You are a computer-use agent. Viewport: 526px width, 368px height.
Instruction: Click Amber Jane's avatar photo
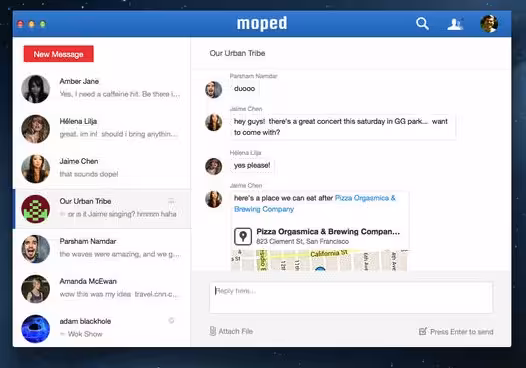tap(36, 89)
